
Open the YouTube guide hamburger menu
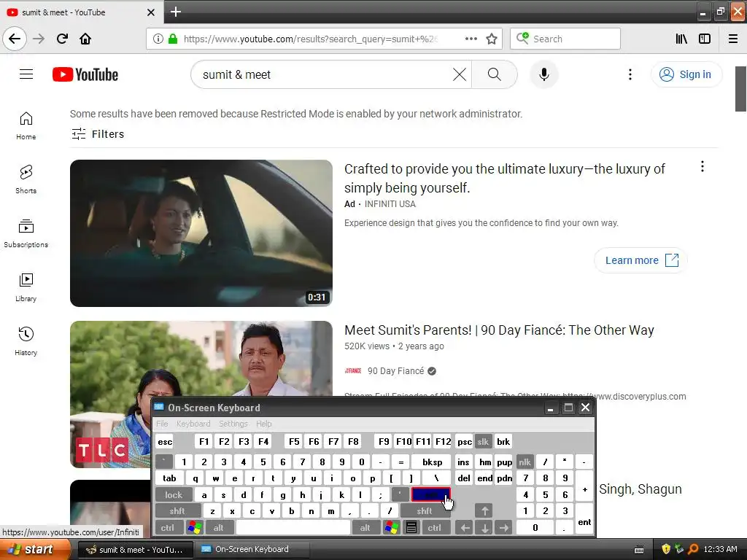[26, 74]
